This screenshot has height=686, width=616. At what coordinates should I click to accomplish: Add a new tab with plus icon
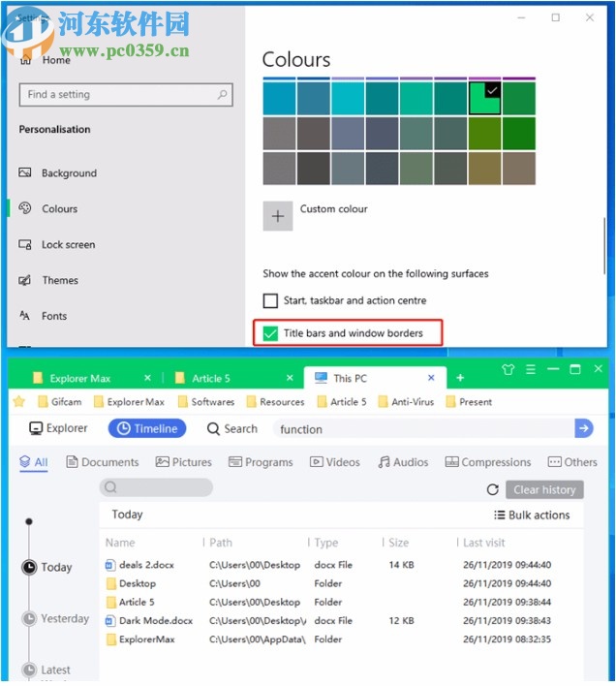pyautogui.click(x=460, y=378)
